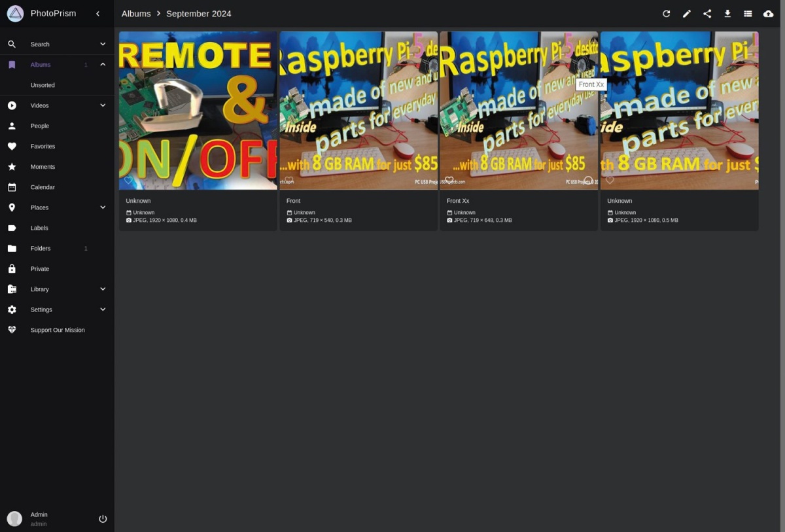The height and width of the screenshot is (532, 785).
Task: Collapse the sidebar with the left chevron
Action: pyautogui.click(x=97, y=13)
